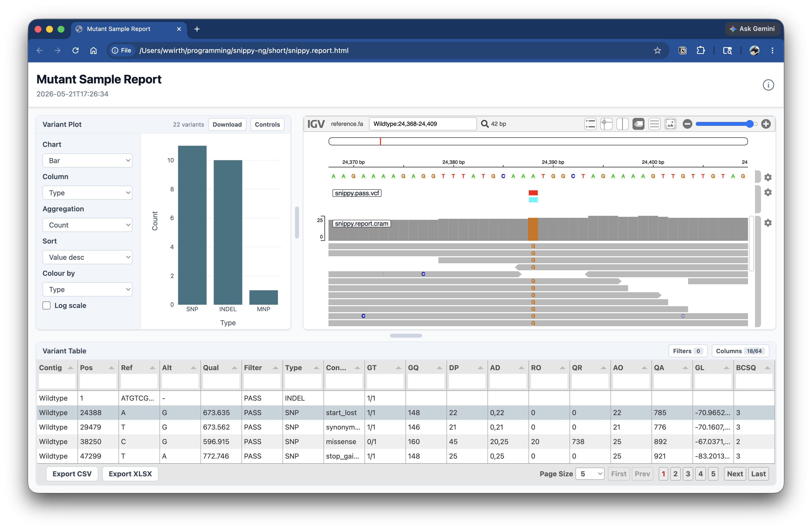This screenshot has height=530, width=812.
Task: Zoom in with IGV plus button
Action: click(x=766, y=124)
